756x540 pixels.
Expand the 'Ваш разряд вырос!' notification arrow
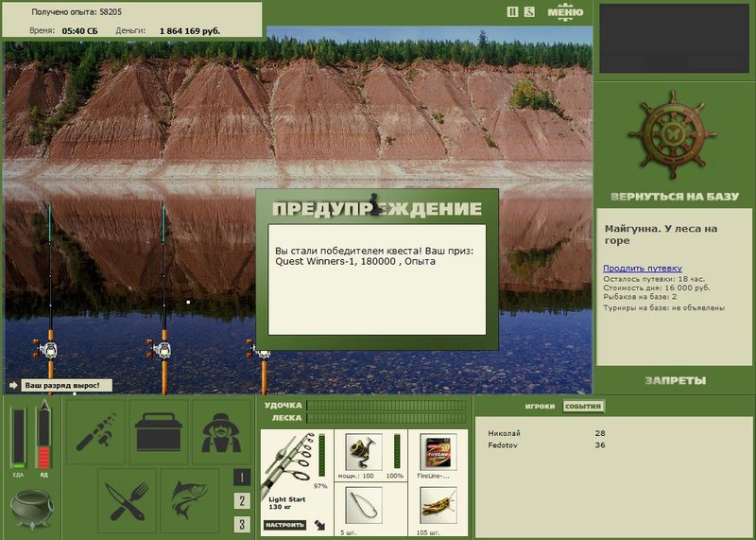point(13,385)
